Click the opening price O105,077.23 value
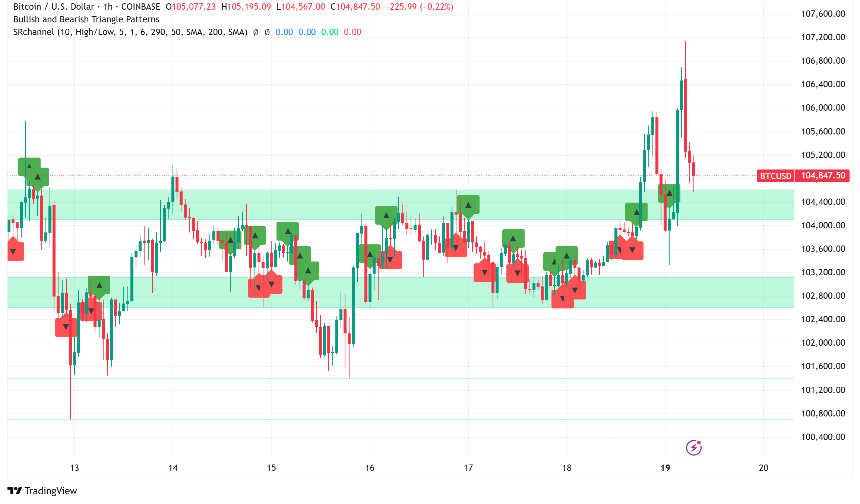This screenshot has width=860, height=504. (x=191, y=7)
